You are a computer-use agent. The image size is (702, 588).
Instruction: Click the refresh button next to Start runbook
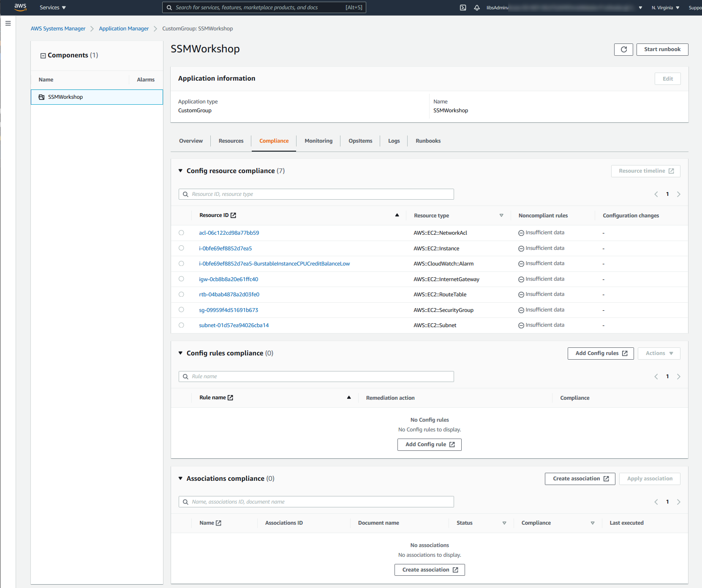(623, 49)
